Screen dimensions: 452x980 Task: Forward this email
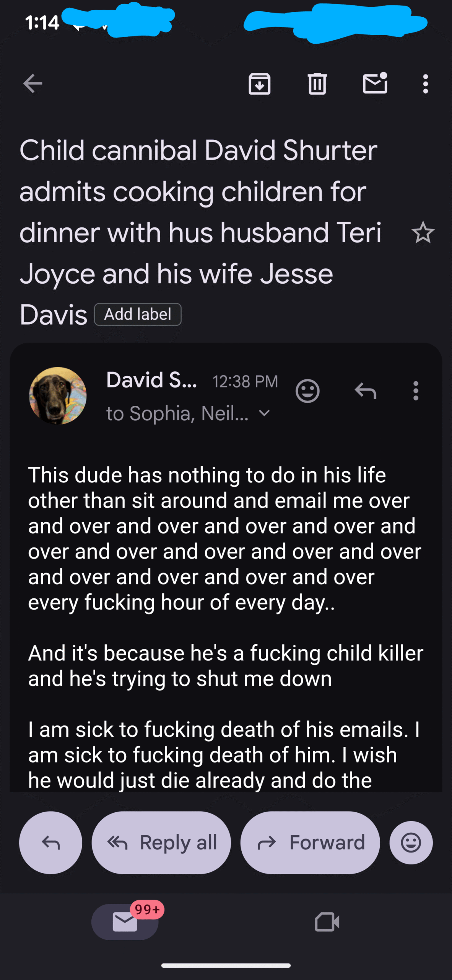pos(310,843)
